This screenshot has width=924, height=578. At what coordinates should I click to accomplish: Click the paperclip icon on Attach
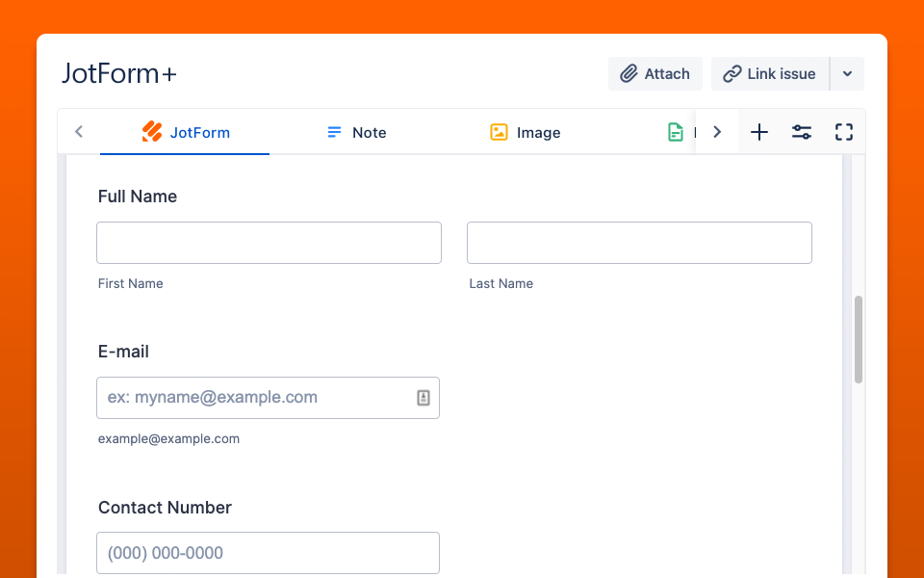pos(630,73)
